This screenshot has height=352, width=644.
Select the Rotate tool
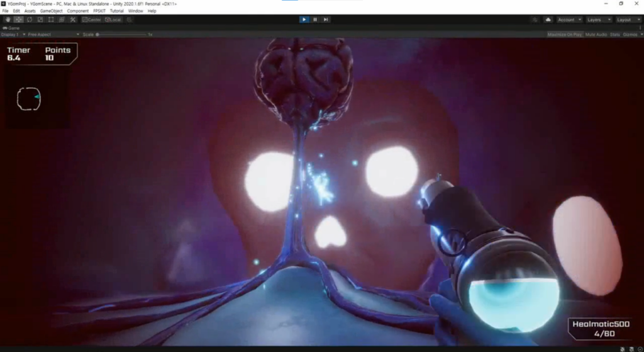point(29,20)
